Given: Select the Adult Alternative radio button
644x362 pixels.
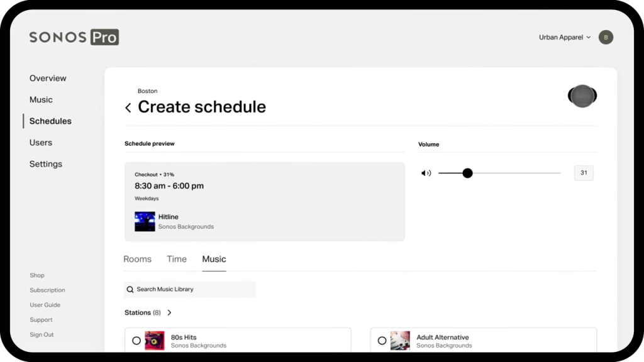Looking at the screenshot, I should [382, 341].
